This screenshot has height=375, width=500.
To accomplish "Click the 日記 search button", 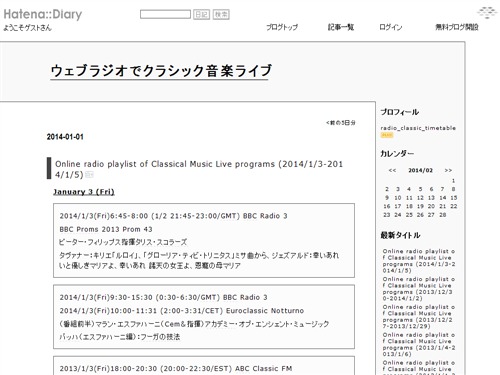I will (201, 14).
